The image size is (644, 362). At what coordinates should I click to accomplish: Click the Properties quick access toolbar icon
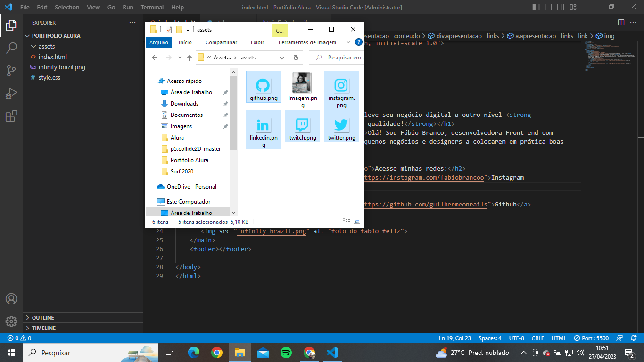click(169, 30)
